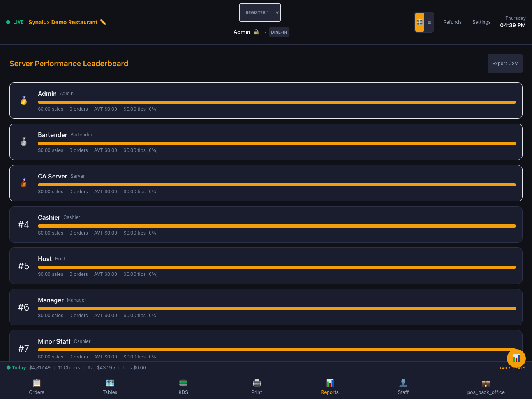Go to Orders in bottom navigation
This screenshot has width=532, height=399.
coord(37,387)
